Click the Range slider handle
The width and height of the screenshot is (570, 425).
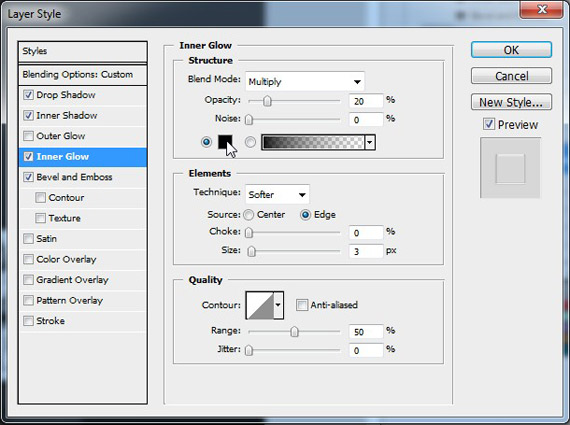pyautogui.click(x=294, y=331)
